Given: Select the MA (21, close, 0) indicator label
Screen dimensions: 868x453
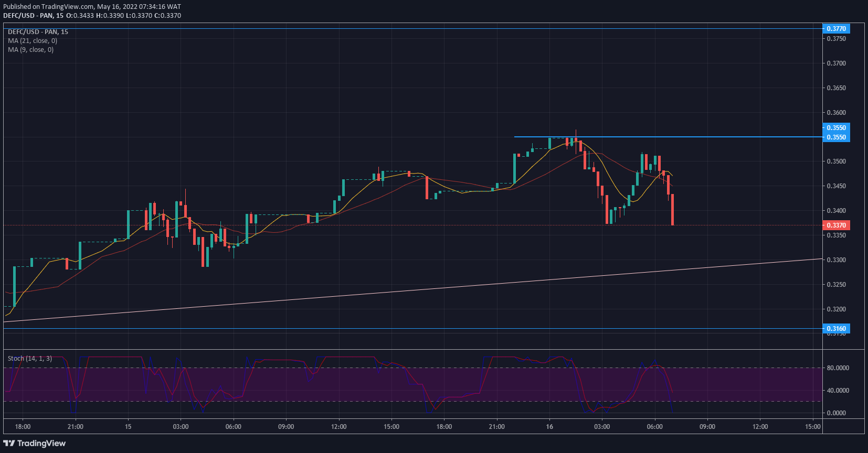Looking at the screenshot, I should click(33, 41).
